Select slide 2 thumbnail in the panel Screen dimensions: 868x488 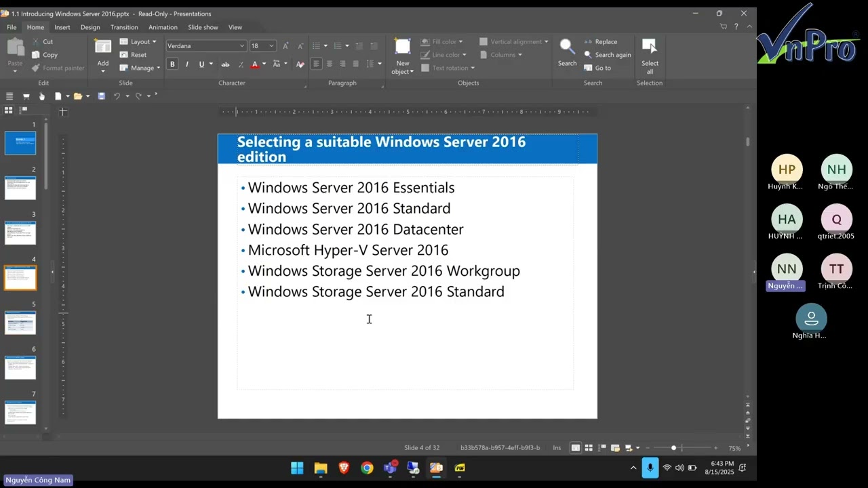tap(20, 188)
